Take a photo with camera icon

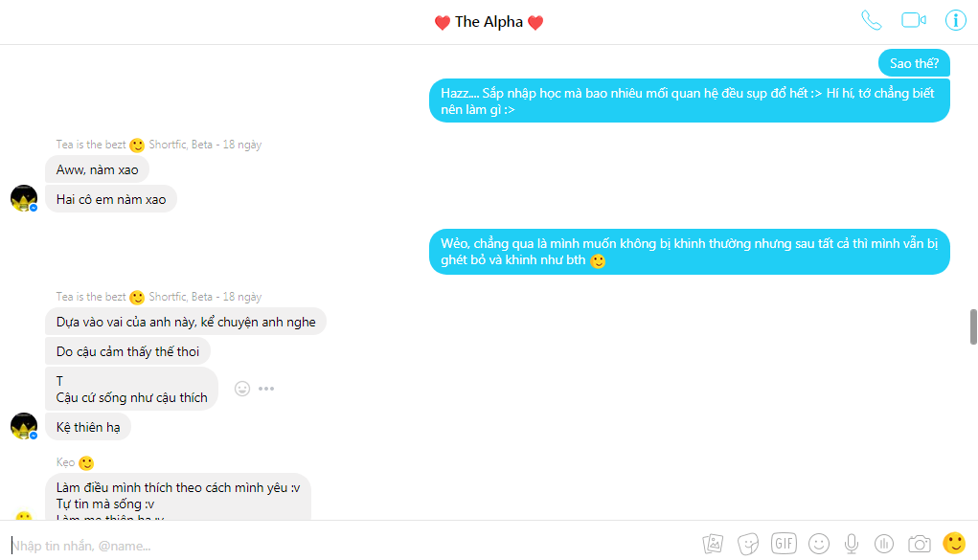[x=920, y=544]
